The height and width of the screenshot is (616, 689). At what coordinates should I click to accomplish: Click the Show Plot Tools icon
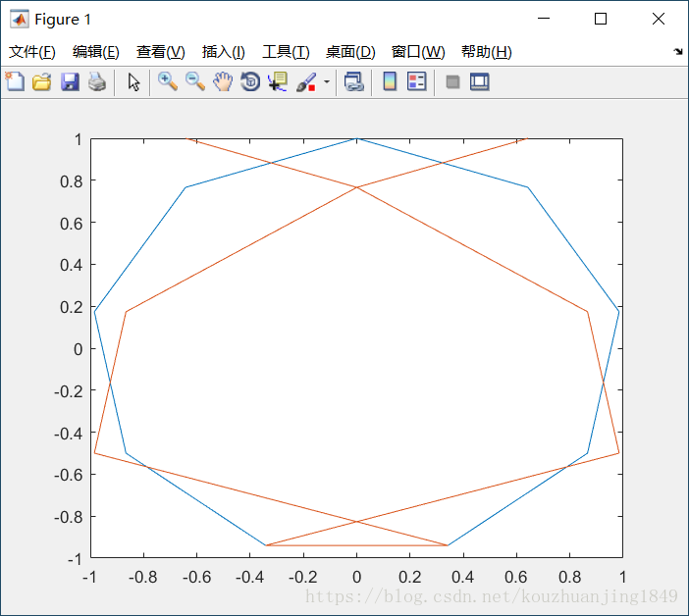point(479,81)
